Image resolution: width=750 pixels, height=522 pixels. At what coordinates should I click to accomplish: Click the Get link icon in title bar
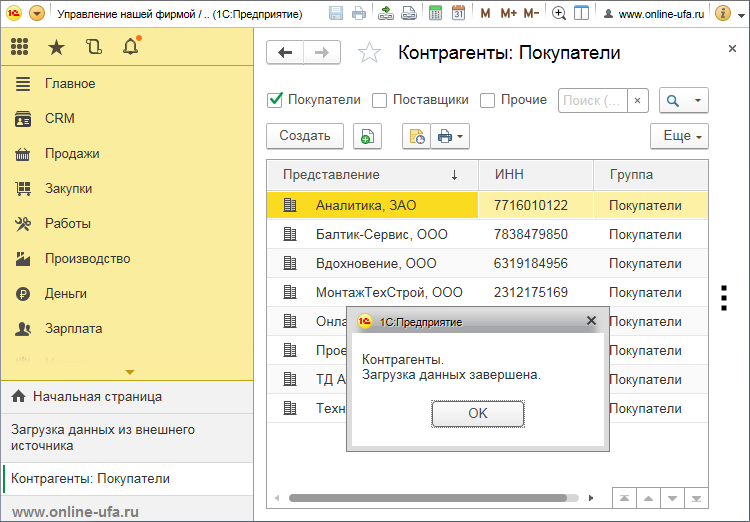pos(386,13)
